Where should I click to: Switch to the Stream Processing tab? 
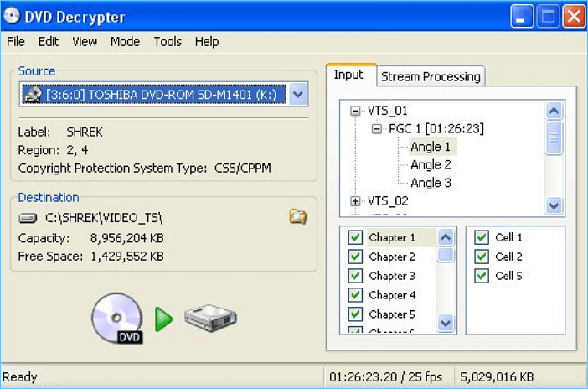point(431,76)
